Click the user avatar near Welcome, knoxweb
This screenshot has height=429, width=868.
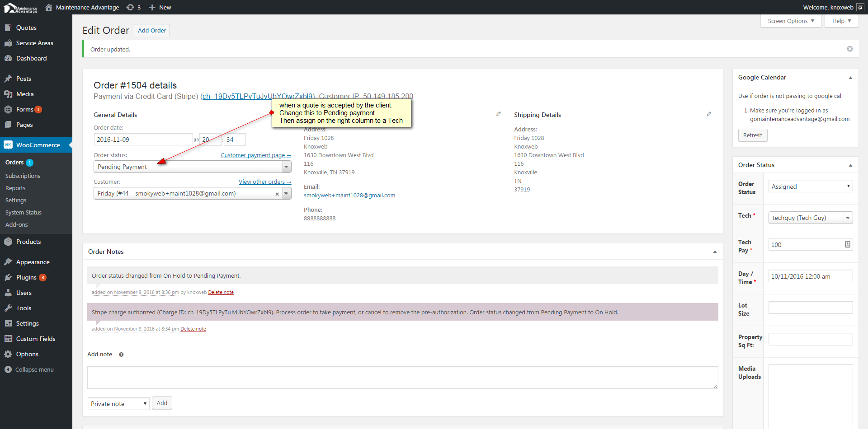coord(860,7)
